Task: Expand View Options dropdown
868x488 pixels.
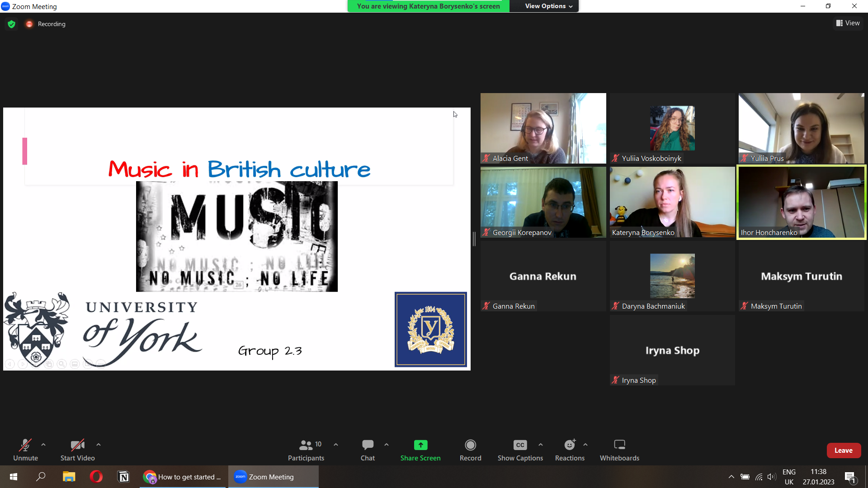Action: [x=548, y=6]
